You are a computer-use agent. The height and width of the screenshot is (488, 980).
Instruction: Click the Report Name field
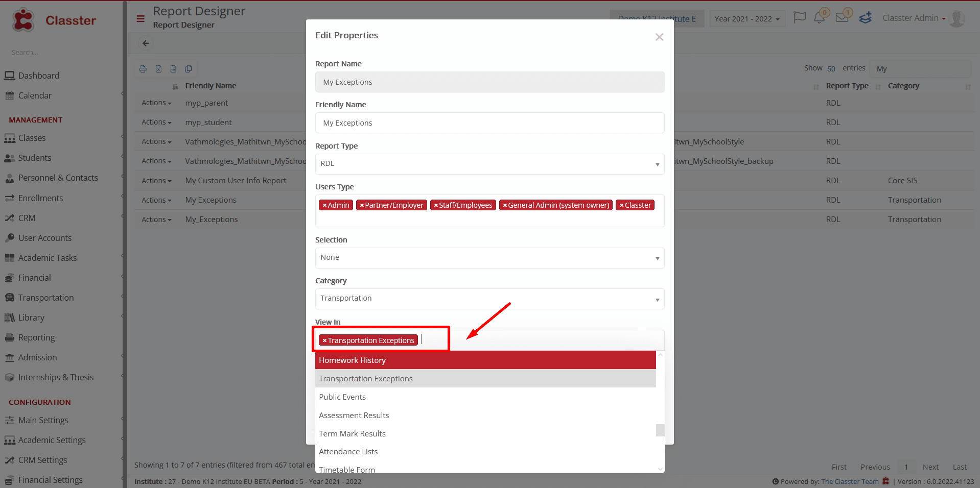(x=489, y=82)
